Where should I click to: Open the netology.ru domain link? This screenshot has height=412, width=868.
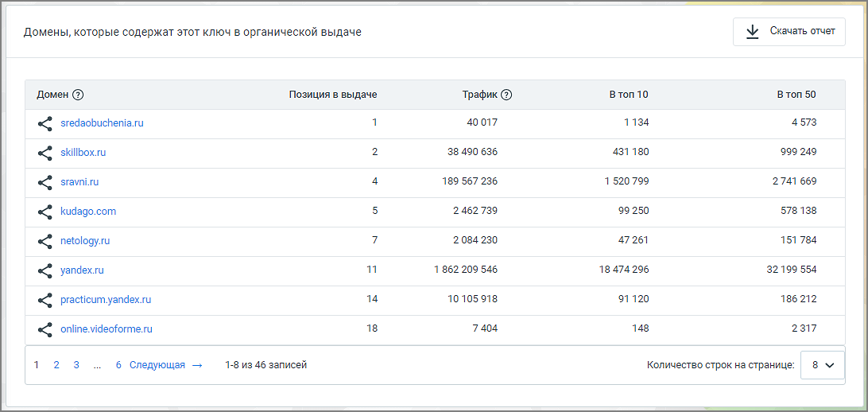85,241
